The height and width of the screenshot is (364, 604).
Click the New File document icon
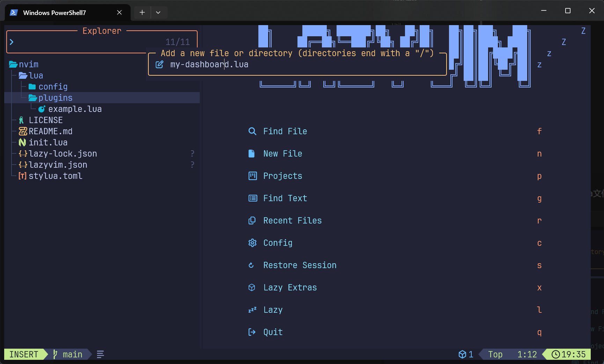(251, 154)
